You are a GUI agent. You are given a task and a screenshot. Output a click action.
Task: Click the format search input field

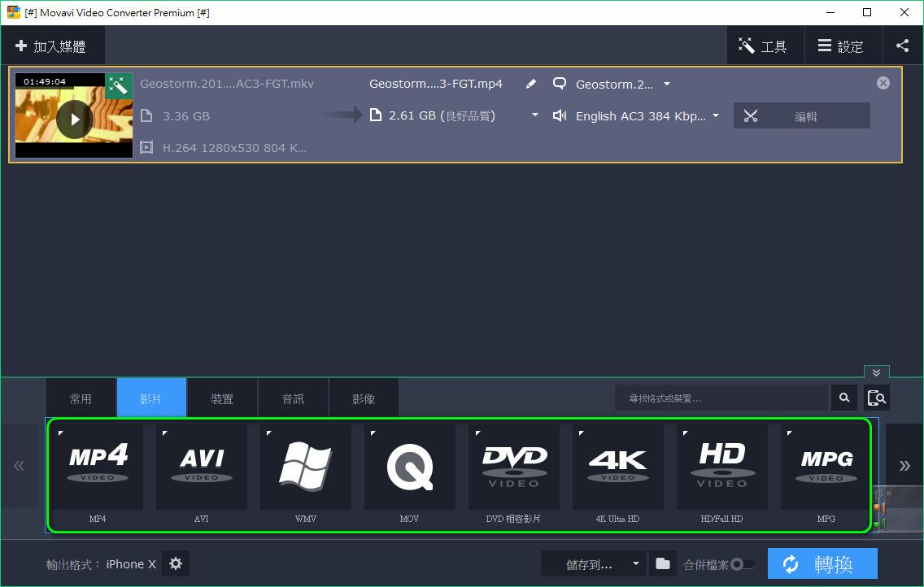click(721, 398)
